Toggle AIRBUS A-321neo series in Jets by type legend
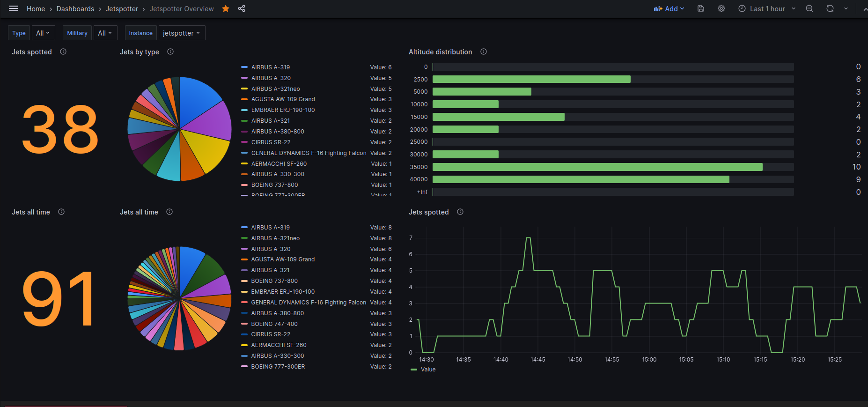 click(276, 89)
